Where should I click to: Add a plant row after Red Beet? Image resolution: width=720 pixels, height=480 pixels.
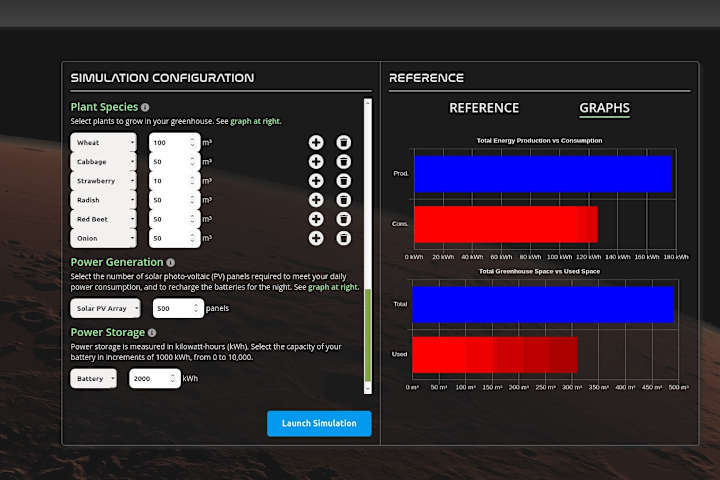pos(316,219)
